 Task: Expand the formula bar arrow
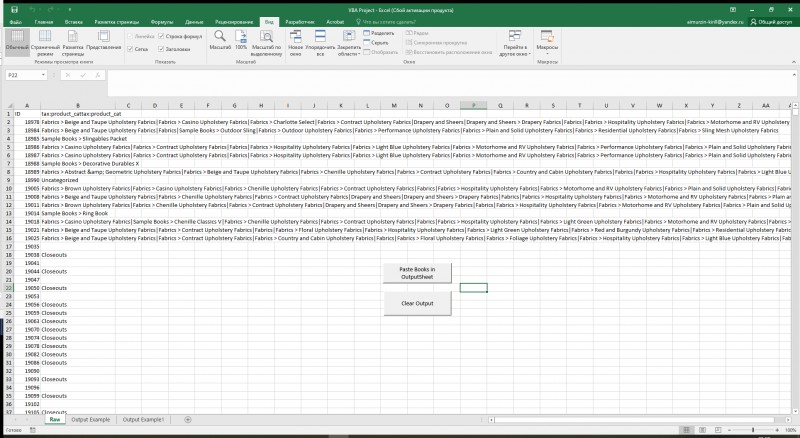point(794,75)
